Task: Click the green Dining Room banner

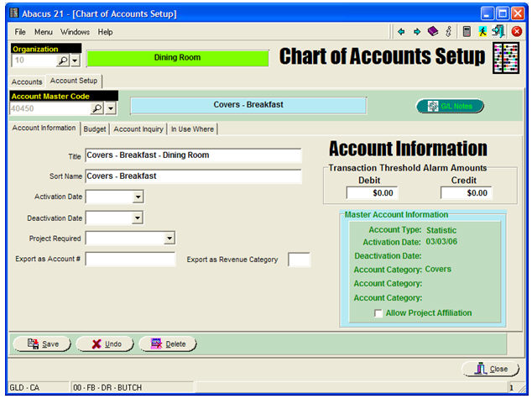Action: [x=177, y=58]
